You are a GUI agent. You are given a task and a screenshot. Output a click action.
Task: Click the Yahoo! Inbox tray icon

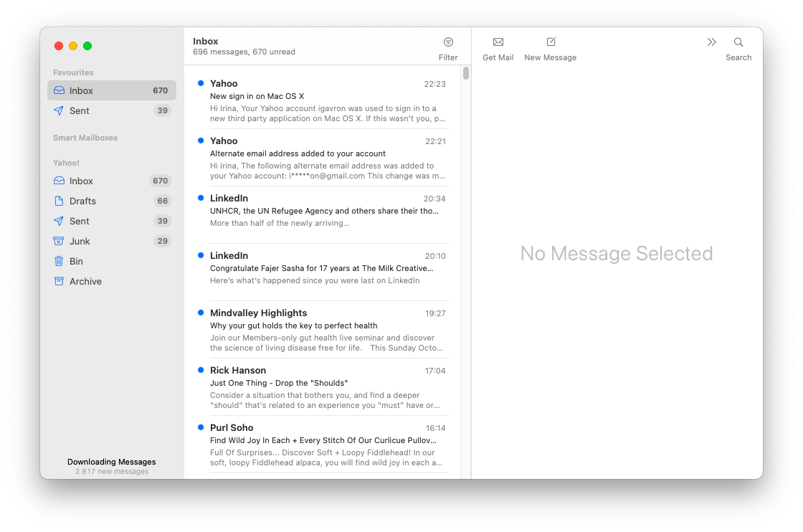(59, 181)
